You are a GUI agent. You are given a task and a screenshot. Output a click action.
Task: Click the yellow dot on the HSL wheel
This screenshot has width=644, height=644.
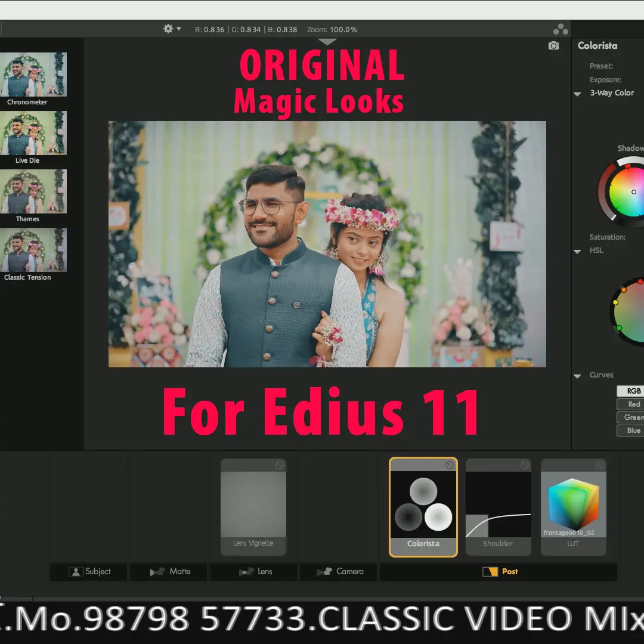click(615, 302)
